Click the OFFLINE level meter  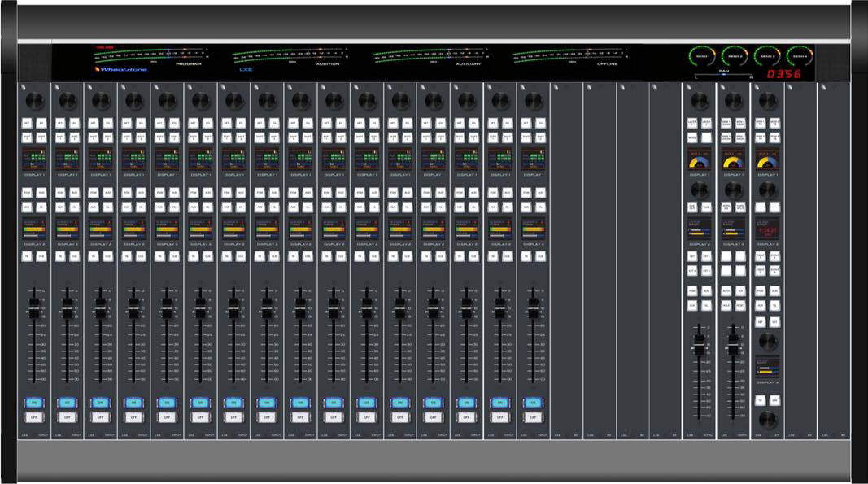569,56
